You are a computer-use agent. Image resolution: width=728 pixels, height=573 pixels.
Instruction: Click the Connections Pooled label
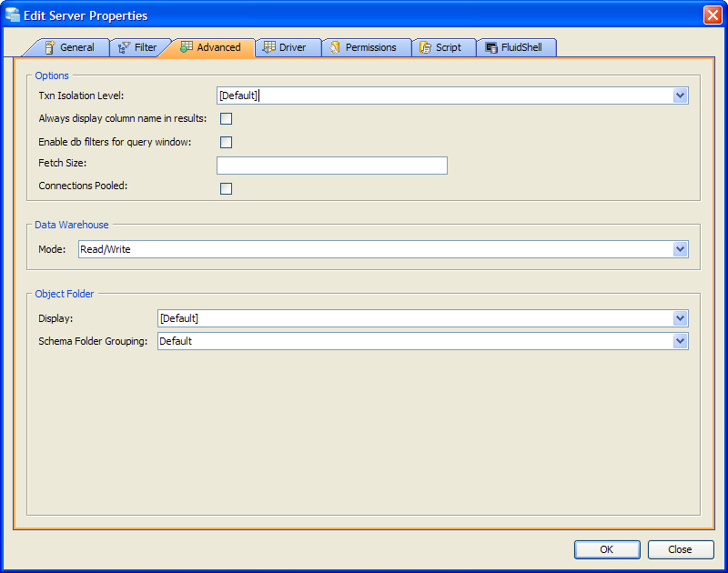coord(83,186)
